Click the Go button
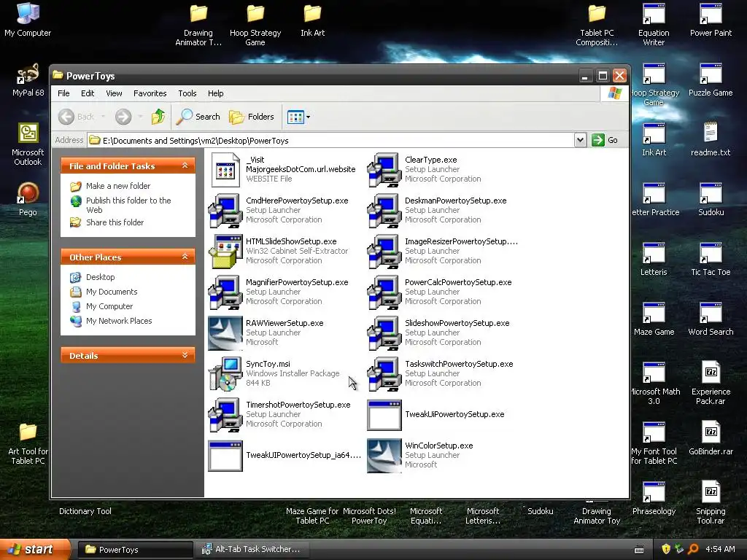 click(x=605, y=140)
